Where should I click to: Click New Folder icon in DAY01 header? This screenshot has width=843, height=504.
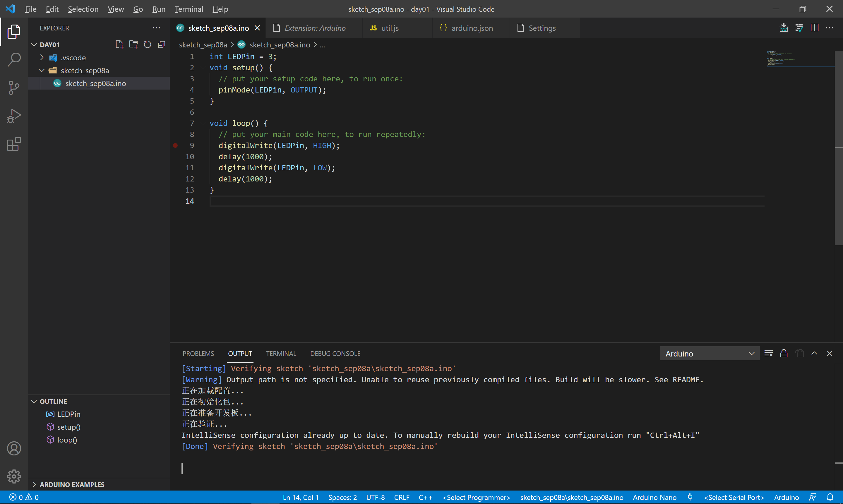[133, 44]
